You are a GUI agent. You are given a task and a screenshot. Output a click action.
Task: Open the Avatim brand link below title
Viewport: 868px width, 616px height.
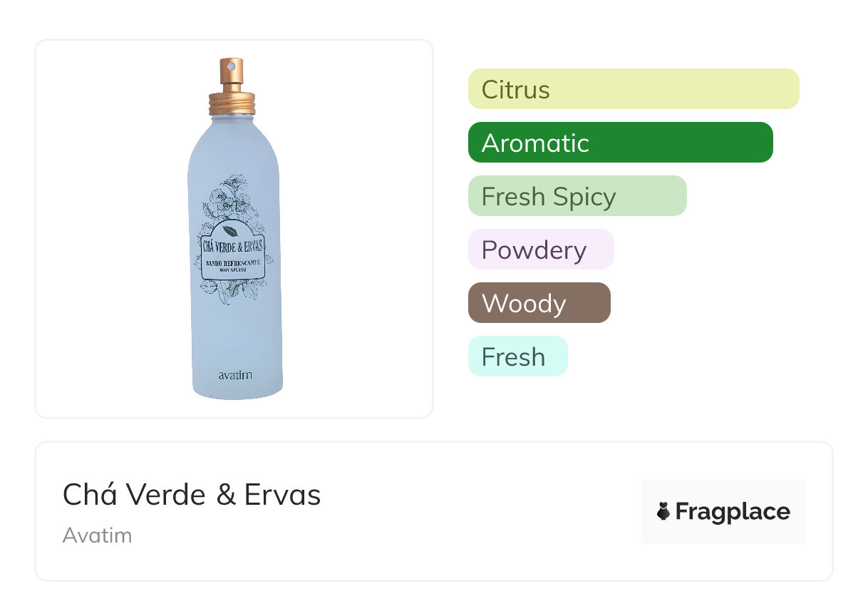(x=97, y=535)
